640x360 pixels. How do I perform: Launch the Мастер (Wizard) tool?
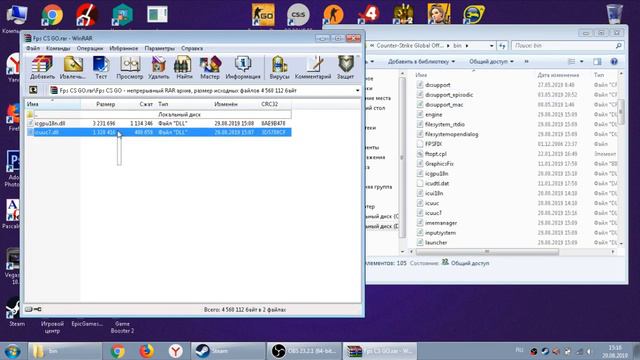coord(210,67)
